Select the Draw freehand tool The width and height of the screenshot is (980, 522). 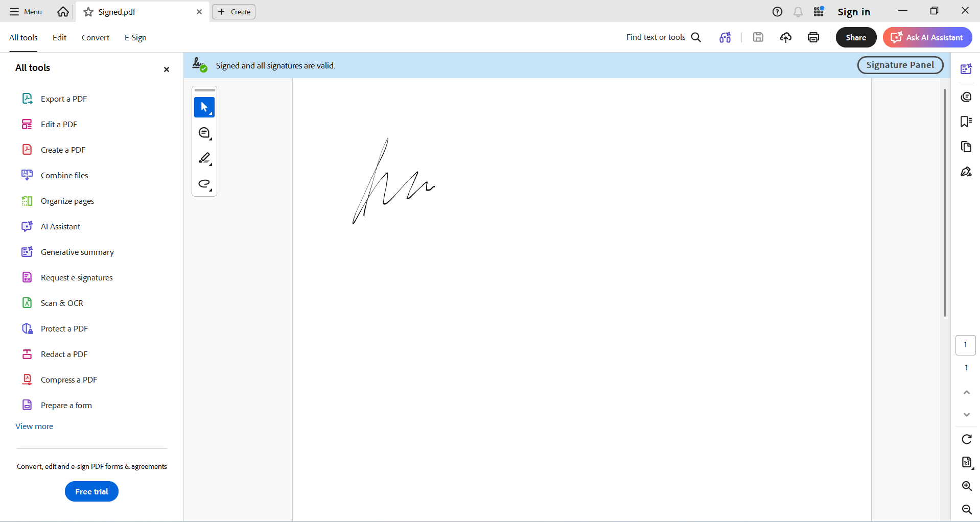[x=204, y=184]
